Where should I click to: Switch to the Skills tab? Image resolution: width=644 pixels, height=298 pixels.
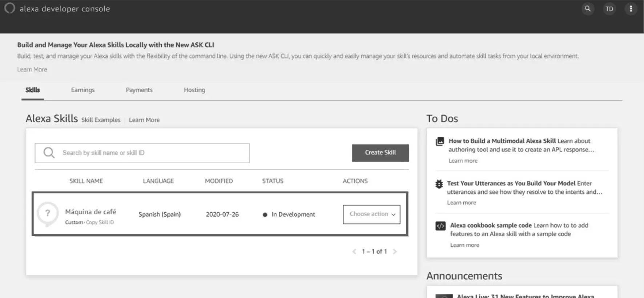(33, 90)
